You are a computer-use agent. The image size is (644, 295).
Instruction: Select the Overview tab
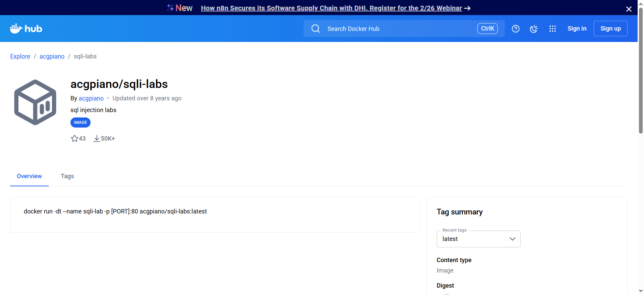click(x=29, y=176)
